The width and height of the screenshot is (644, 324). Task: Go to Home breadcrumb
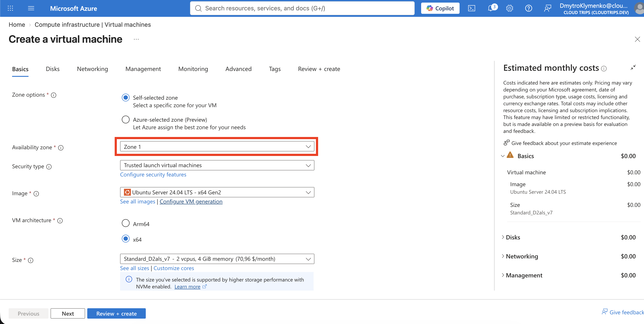(x=17, y=25)
